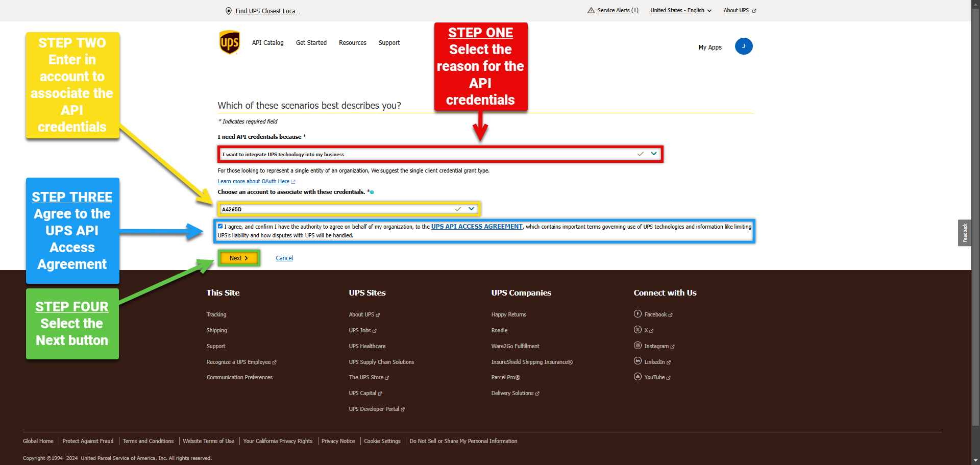
Task: Open Communication Preferences footer link
Action: (x=239, y=377)
